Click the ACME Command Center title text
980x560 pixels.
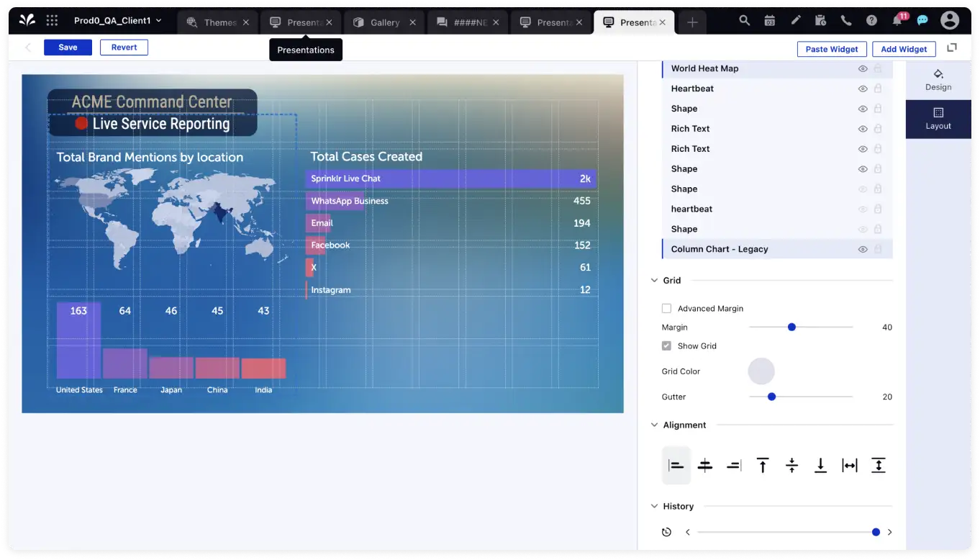152,101
